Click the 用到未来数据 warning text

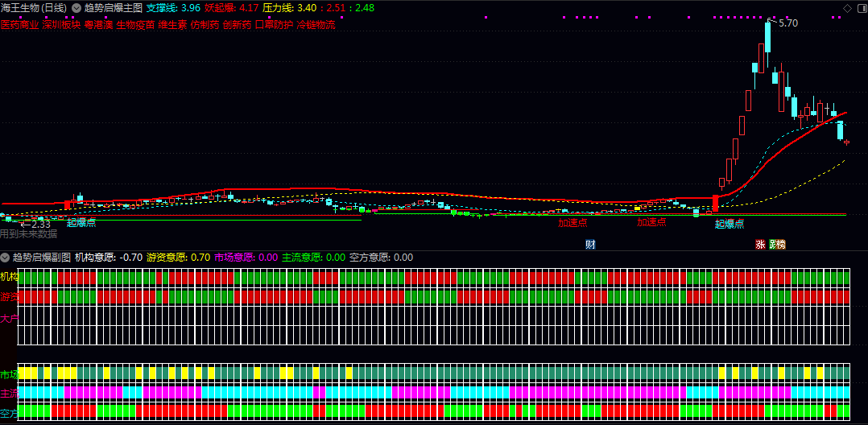coord(29,234)
